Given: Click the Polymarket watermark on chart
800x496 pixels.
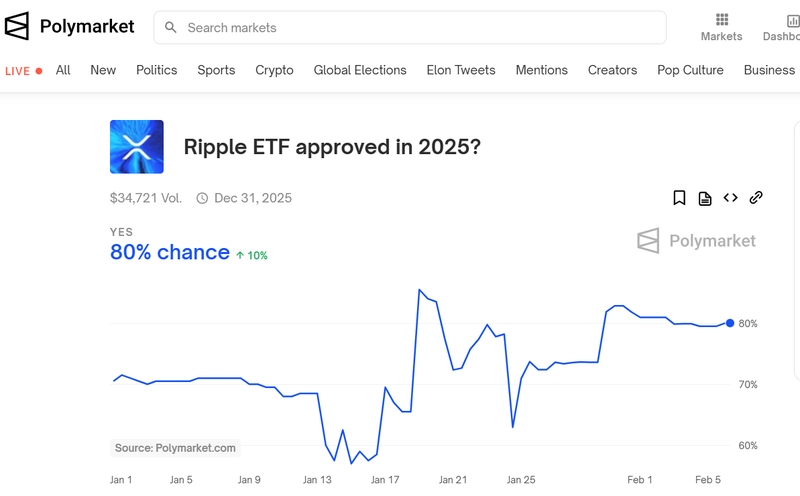Looking at the screenshot, I should pos(696,240).
